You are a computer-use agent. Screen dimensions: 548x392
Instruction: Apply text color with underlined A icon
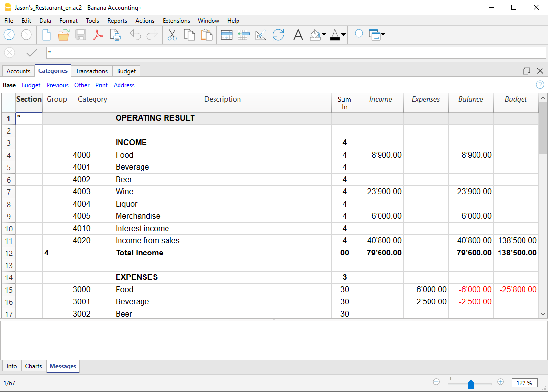click(x=335, y=35)
